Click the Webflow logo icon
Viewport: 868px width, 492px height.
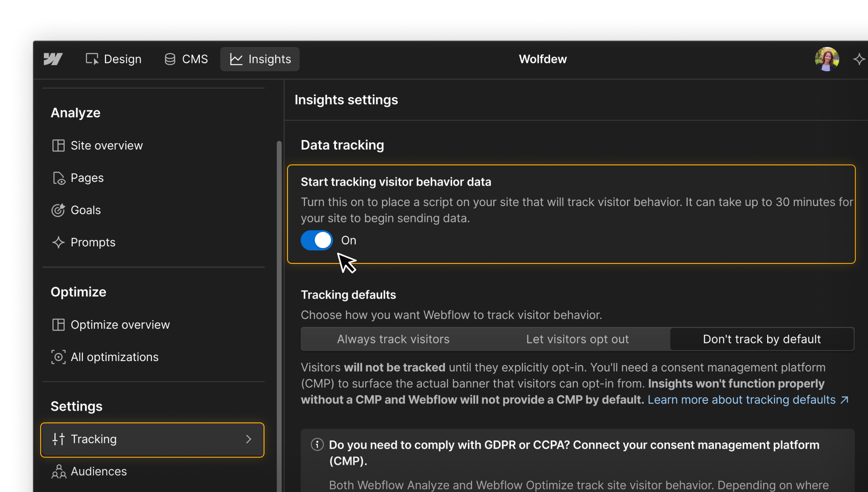[x=53, y=59]
